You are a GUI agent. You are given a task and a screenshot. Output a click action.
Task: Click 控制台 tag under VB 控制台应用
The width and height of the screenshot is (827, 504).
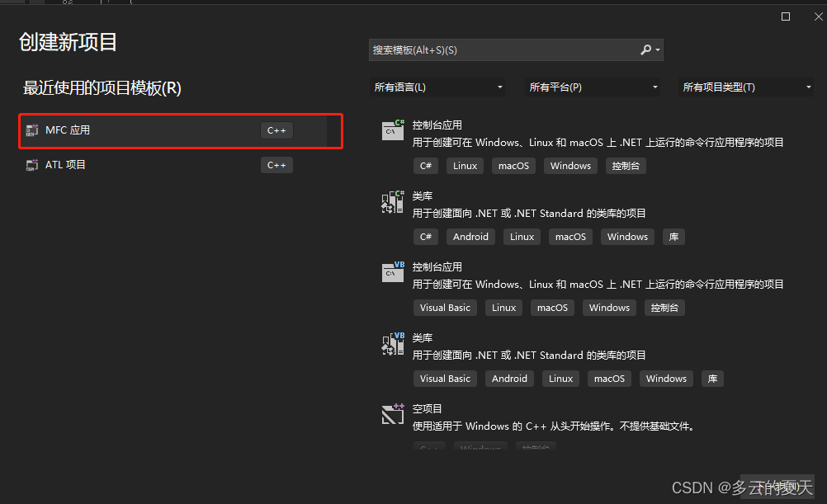pyautogui.click(x=664, y=308)
